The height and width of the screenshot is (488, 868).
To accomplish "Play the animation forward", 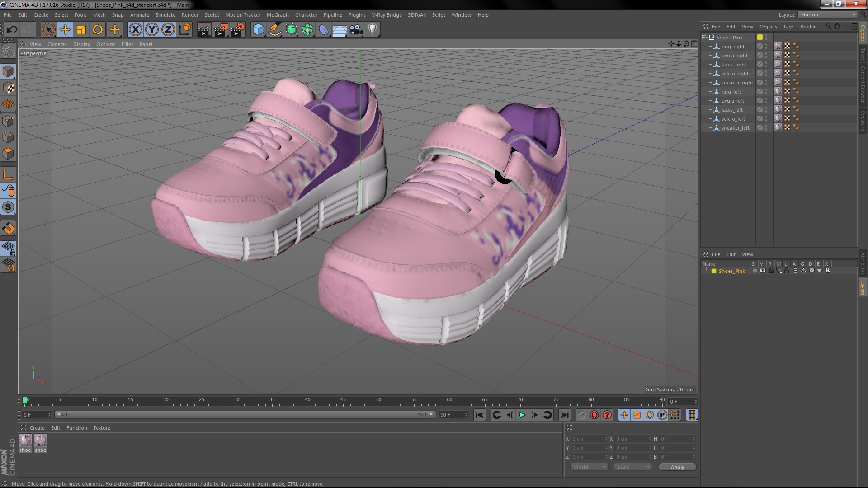I will [x=522, y=415].
